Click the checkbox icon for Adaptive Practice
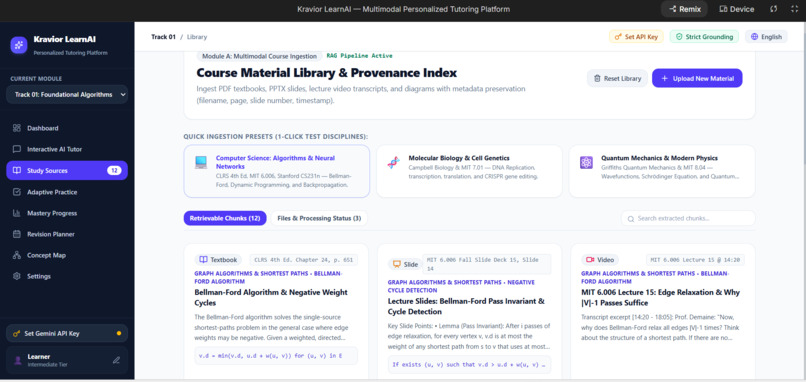Viewport: 806px width, 382px height. coord(16,192)
